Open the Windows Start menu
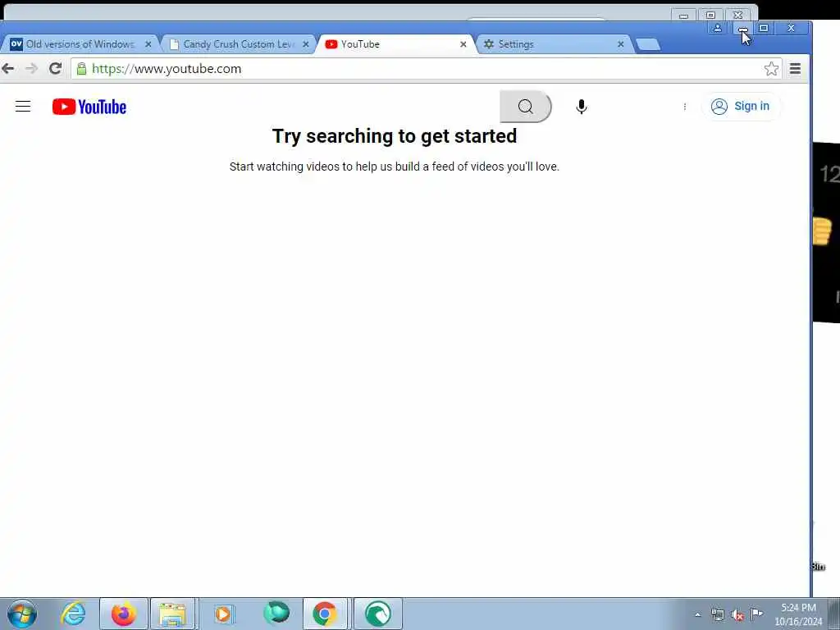This screenshot has width=840, height=630. (x=22, y=614)
